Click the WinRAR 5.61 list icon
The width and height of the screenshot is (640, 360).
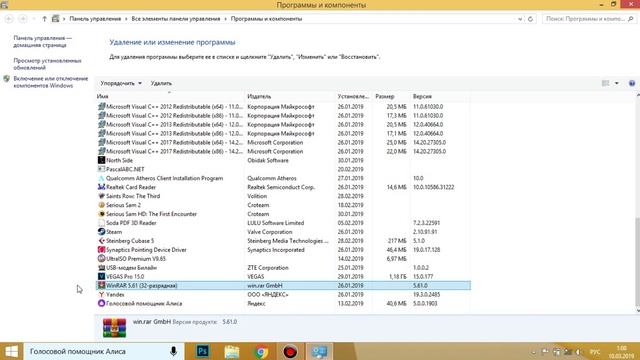coord(102,285)
